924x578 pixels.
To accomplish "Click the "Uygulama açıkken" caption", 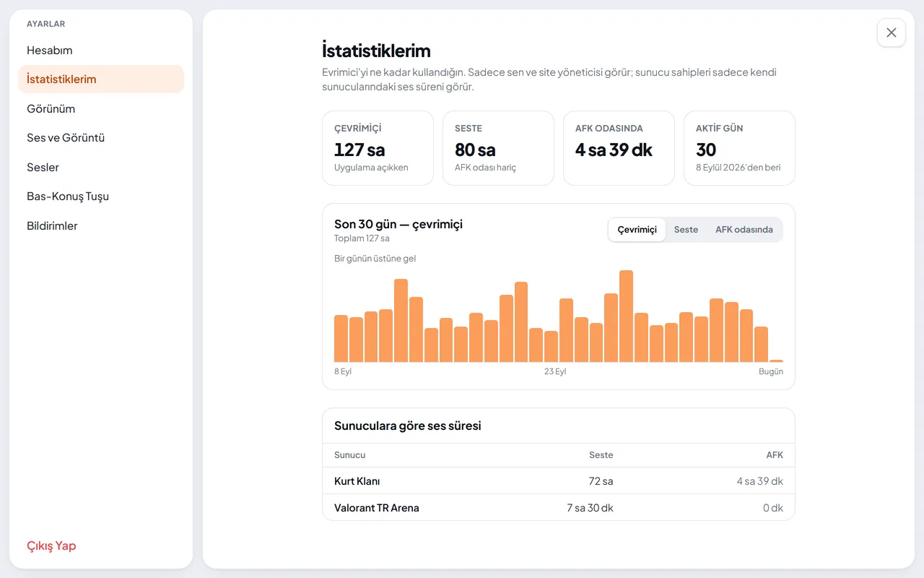I will [371, 168].
